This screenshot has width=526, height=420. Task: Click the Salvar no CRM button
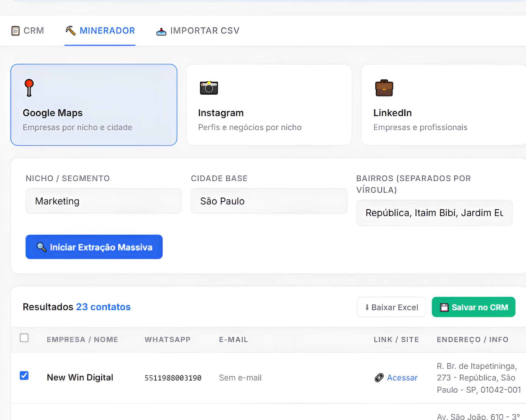tap(473, 307)
